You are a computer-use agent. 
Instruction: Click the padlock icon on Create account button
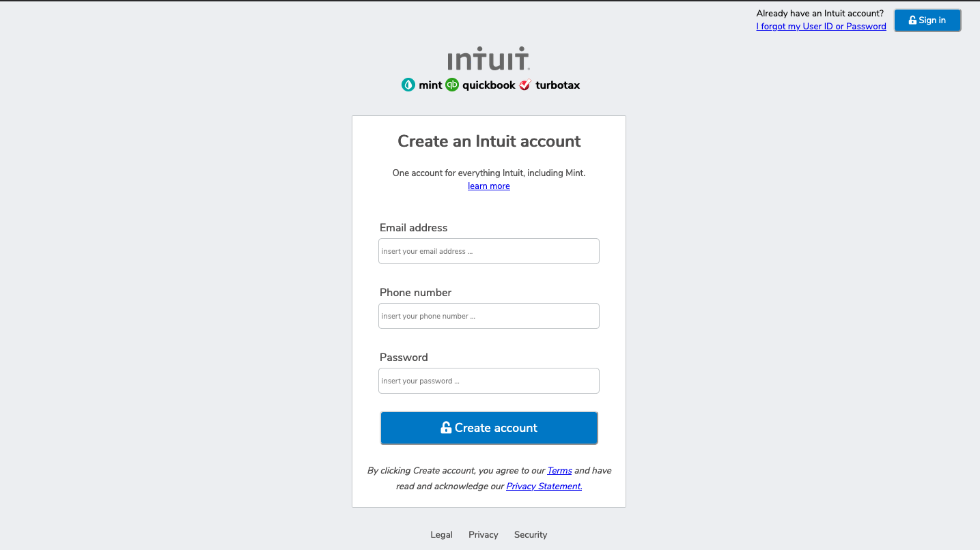[x=445, y=428]
